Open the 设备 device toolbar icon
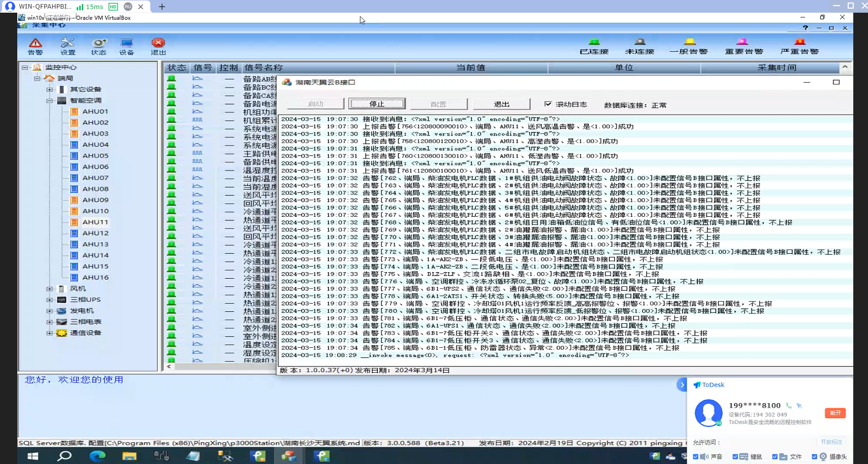This screenshot has height=464, width=868. coord(126,46)
